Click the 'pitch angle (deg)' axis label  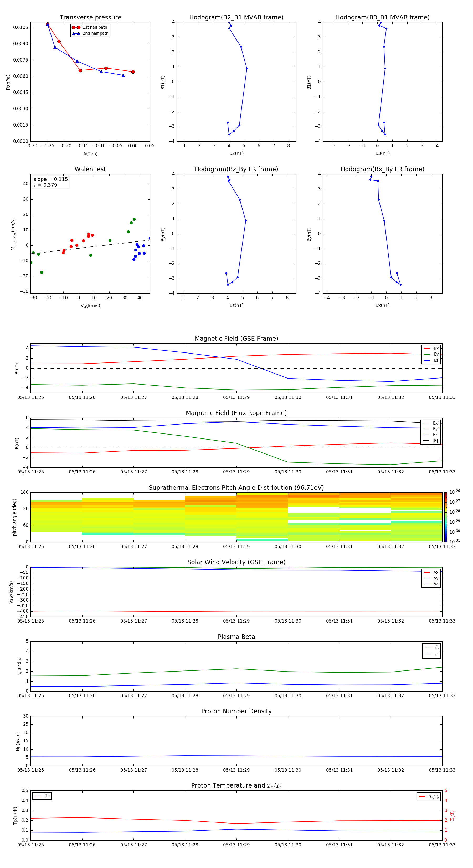tap(14, 517)
